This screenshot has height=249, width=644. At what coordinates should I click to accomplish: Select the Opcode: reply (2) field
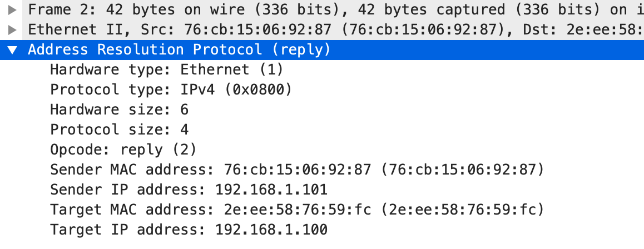pos(123,150)
